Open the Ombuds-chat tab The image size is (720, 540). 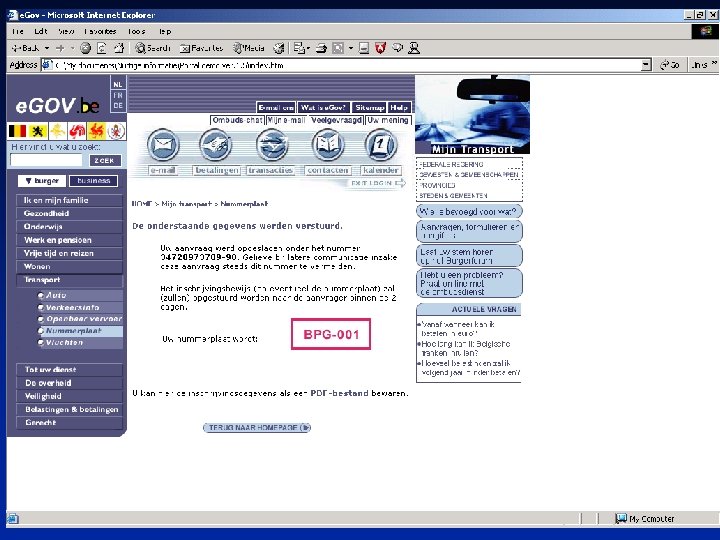click(x=237, y=120)
